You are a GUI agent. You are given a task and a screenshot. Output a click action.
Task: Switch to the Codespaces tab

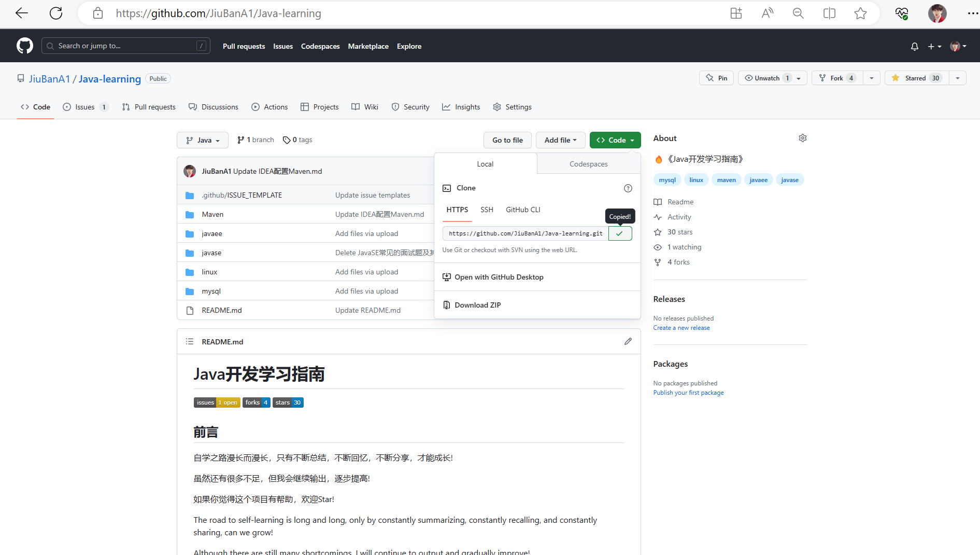coord(588,164)
